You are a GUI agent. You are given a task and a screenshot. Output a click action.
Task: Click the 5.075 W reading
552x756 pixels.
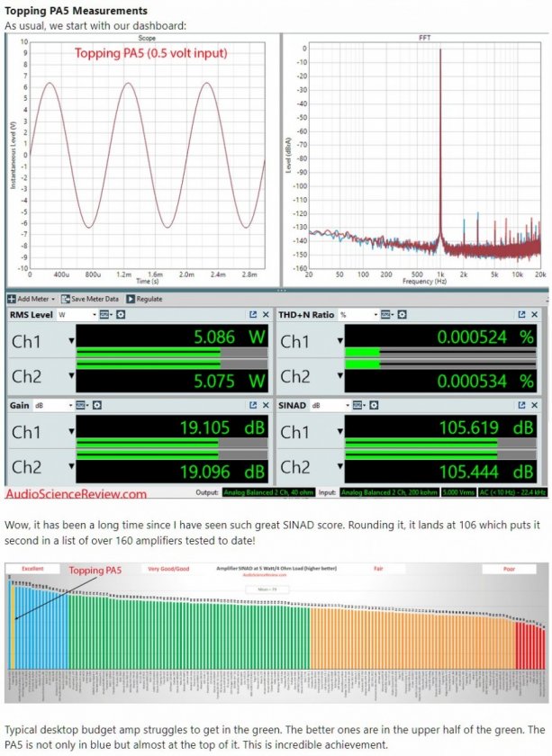click(x=230, y=381)
